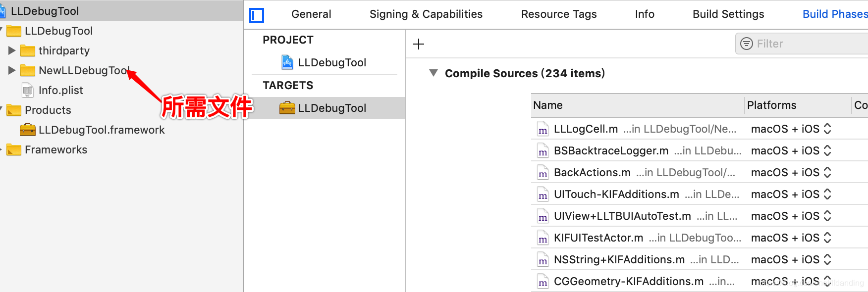Expand the thirdparty folder
Image resolution: width=868 pixels, height=292 pixels.
(x=12, y=50)
